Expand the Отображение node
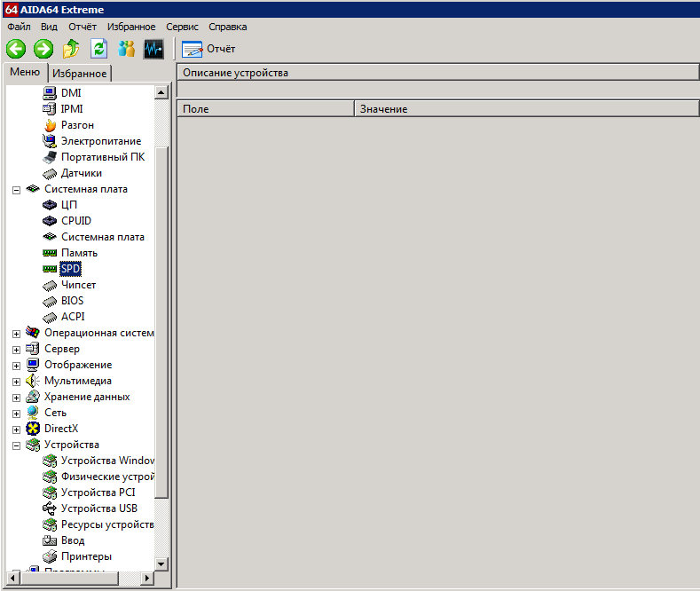Image resolution: width=700 pixels, height=591 pixels. [16, 366]
